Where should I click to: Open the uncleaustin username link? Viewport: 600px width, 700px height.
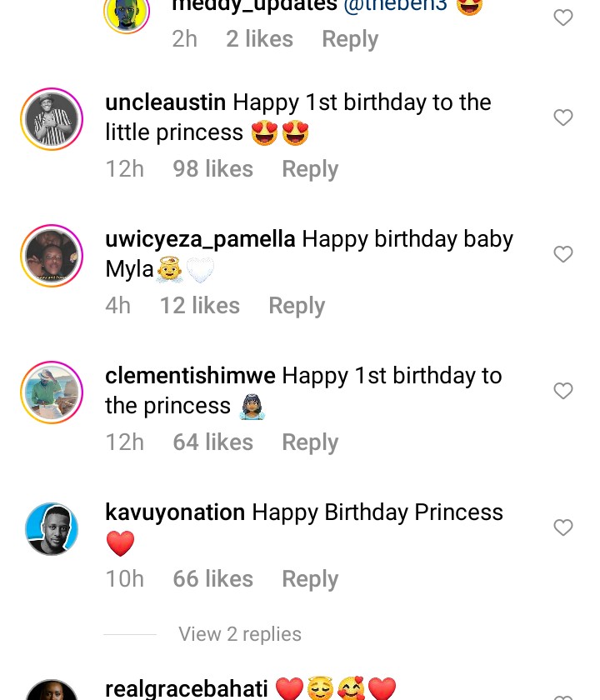tap(166, 102)
